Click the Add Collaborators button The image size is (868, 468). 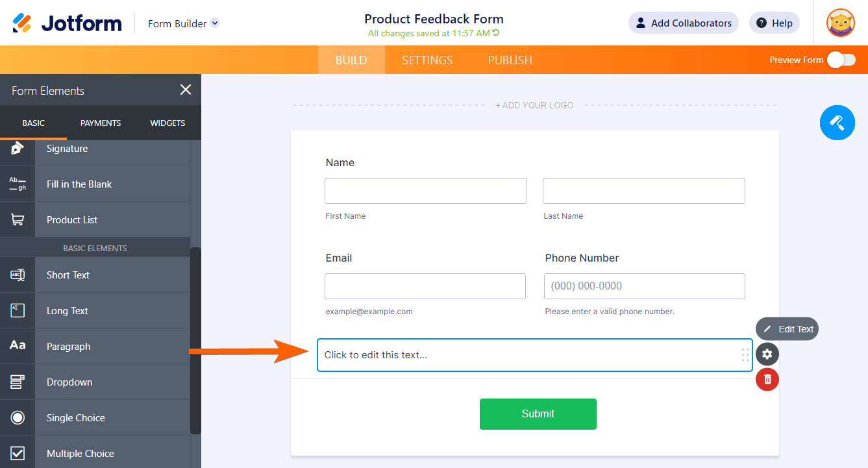pos(683,23)
